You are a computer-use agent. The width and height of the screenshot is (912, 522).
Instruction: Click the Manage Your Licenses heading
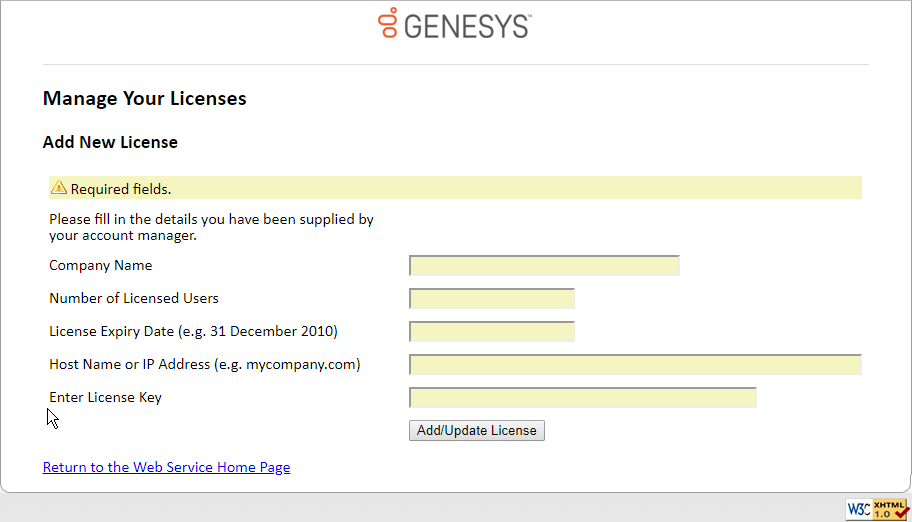(144, 98)
